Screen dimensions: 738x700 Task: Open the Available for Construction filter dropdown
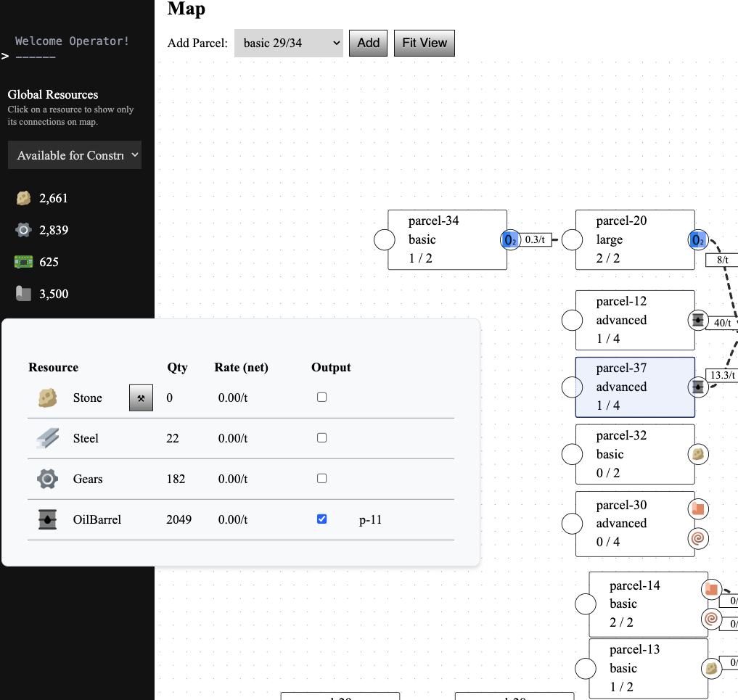[74, 155]
